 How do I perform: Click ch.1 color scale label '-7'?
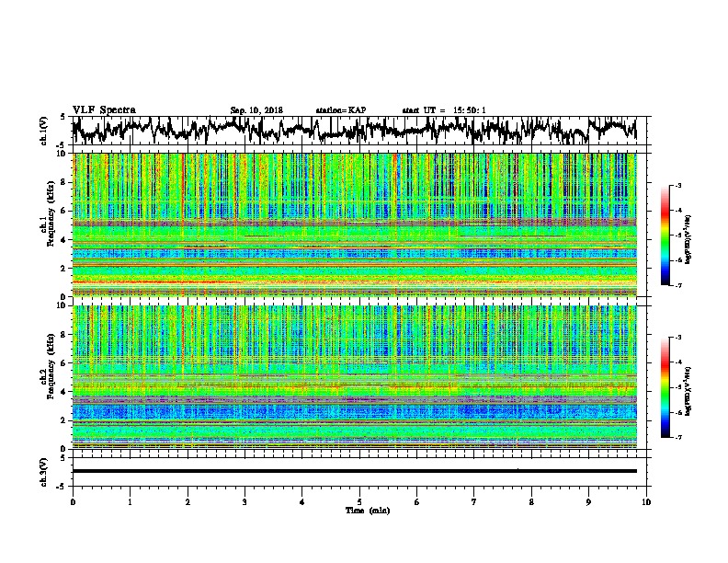pos(678,285)
